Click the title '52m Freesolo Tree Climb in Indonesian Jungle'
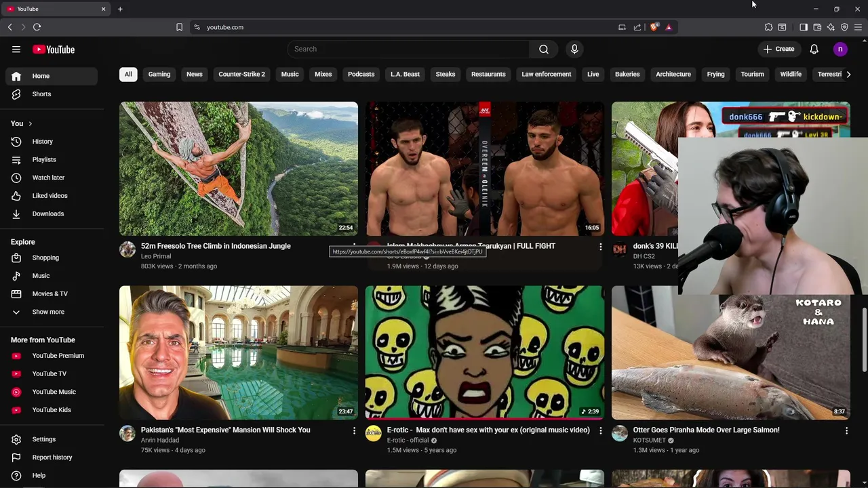Viewport: 868px width, 488px height. (x=216, y=246)
